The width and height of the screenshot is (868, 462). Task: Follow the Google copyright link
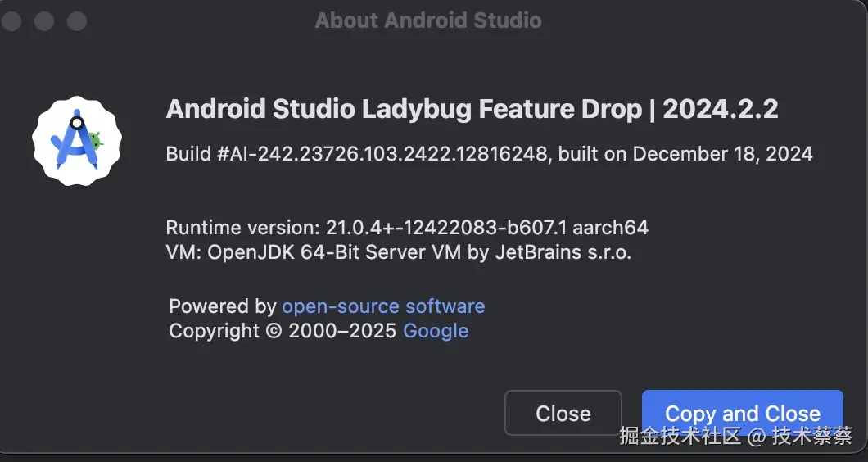[436, 331]
